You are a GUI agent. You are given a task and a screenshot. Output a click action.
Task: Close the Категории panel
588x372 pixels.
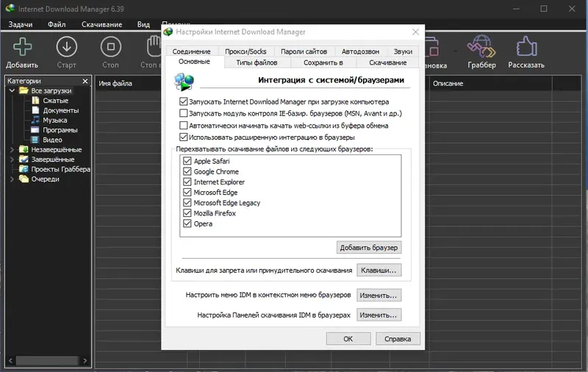tap(85, 81)
